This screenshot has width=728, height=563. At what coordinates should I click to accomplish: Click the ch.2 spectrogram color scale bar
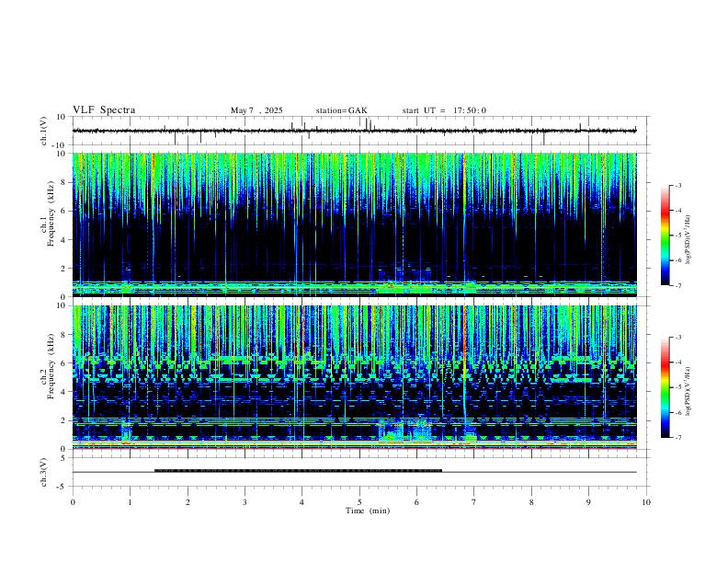pyautogui.click(x=665, y=387)
